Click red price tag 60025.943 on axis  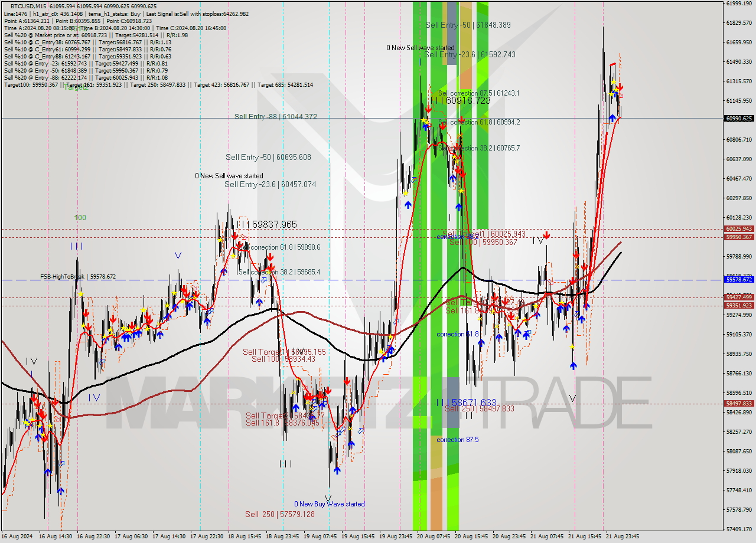738,229
